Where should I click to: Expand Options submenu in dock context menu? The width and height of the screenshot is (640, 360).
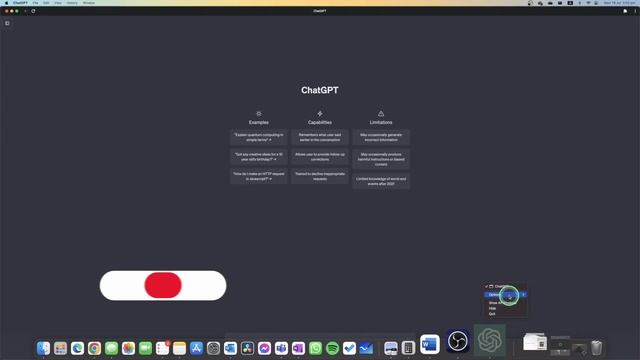505,294
